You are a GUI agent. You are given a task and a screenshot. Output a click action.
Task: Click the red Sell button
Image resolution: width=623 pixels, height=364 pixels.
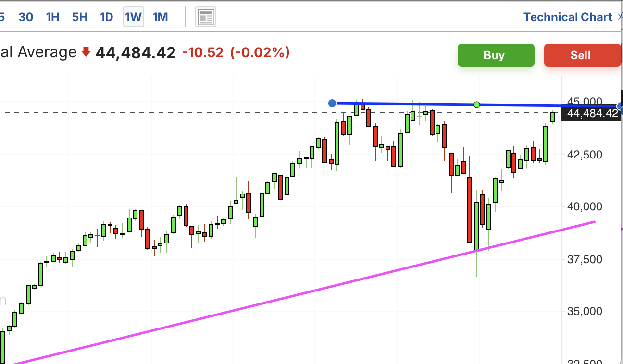[x=582, y=55]
